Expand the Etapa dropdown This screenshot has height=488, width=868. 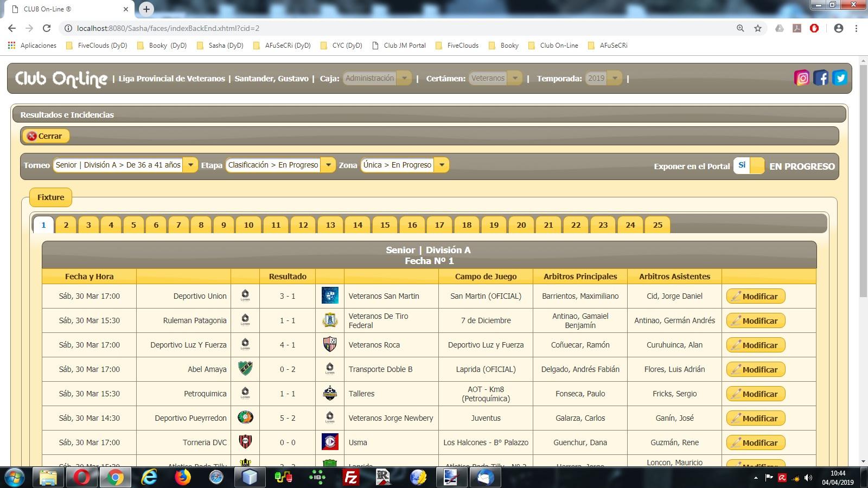[x=280, y=165]
